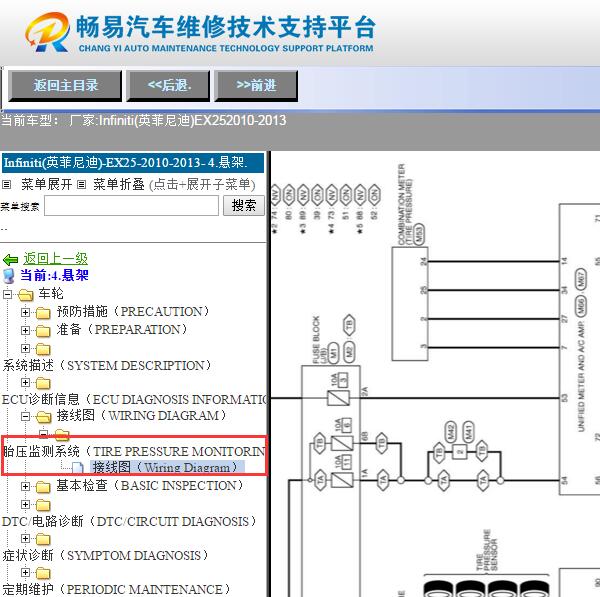The image size is (600, 597).
Task: Focus the 菜单搜索 input field
Action: [x=131, y=206]
